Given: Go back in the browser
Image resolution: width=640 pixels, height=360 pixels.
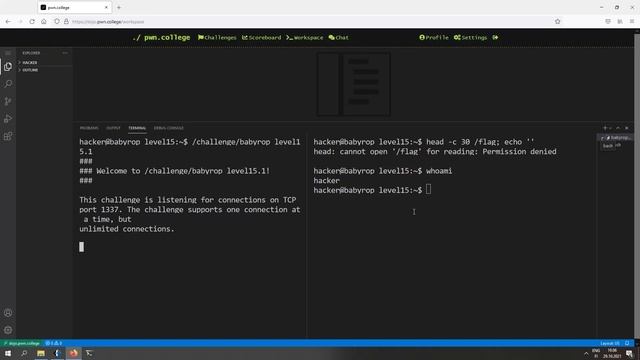Looking at the screenshot, I should 8,22.
